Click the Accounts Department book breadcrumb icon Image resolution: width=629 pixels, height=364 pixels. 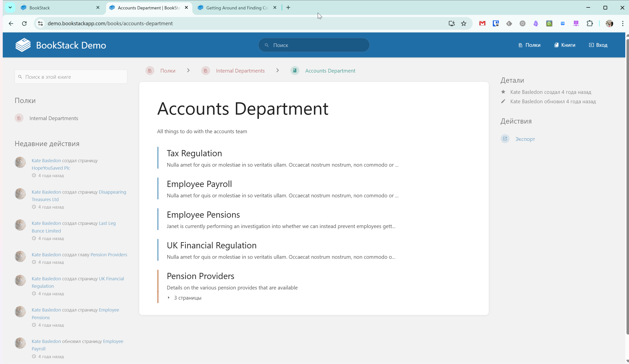(295, 71)
